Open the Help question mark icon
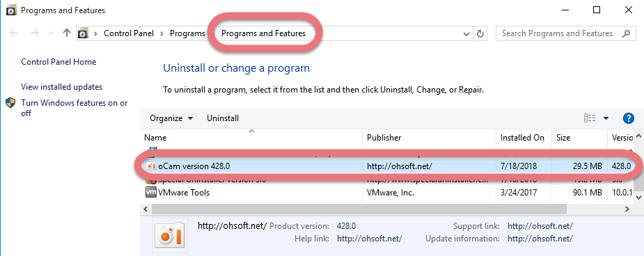The height and width of the screenshot is (256, 644). [x=629, y=118]
